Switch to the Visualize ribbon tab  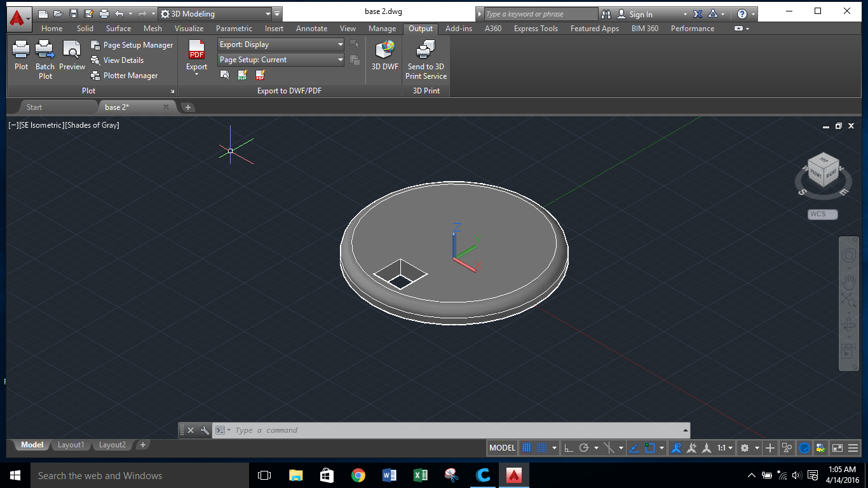[189, 29]
